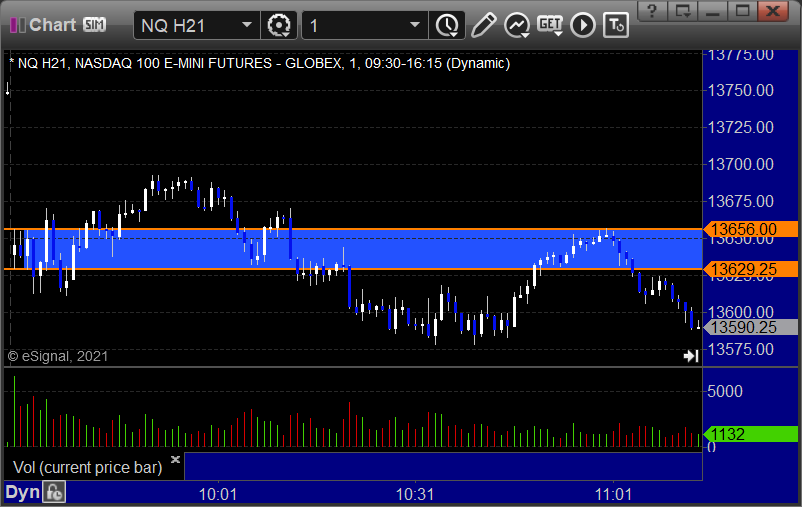Image resolution: width=802 pixels, height=507 pixels.
Task: Open the time template clock menu
Action: [x=447, y=25]
